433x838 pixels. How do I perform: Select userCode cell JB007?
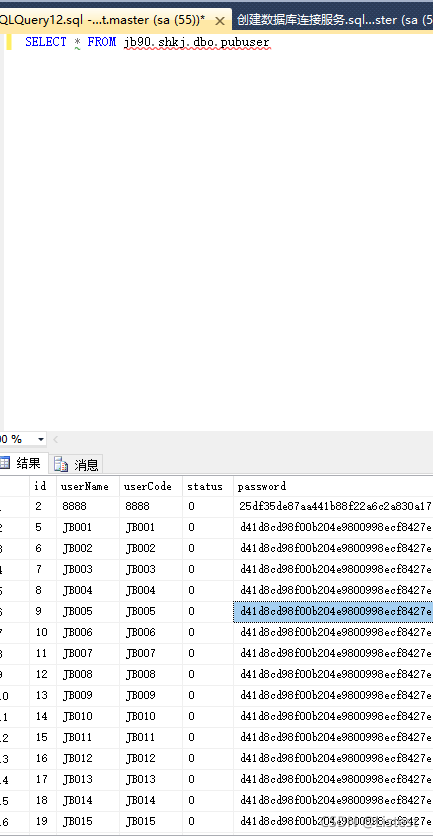(x=151, y=653)
